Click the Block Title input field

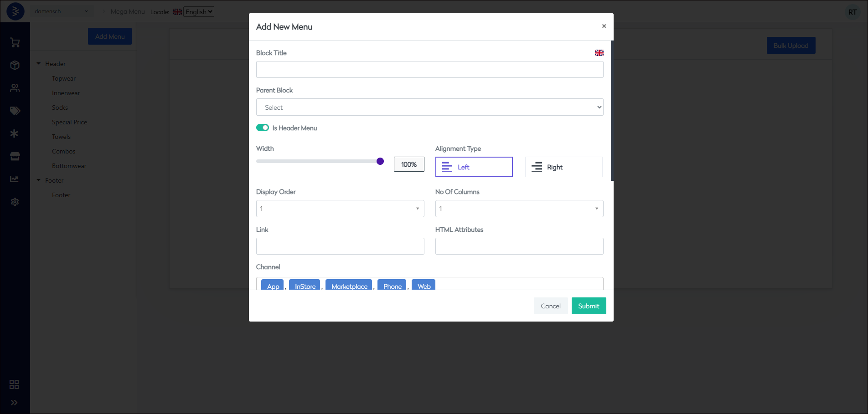pyautogui.click(x=429, y=70)
